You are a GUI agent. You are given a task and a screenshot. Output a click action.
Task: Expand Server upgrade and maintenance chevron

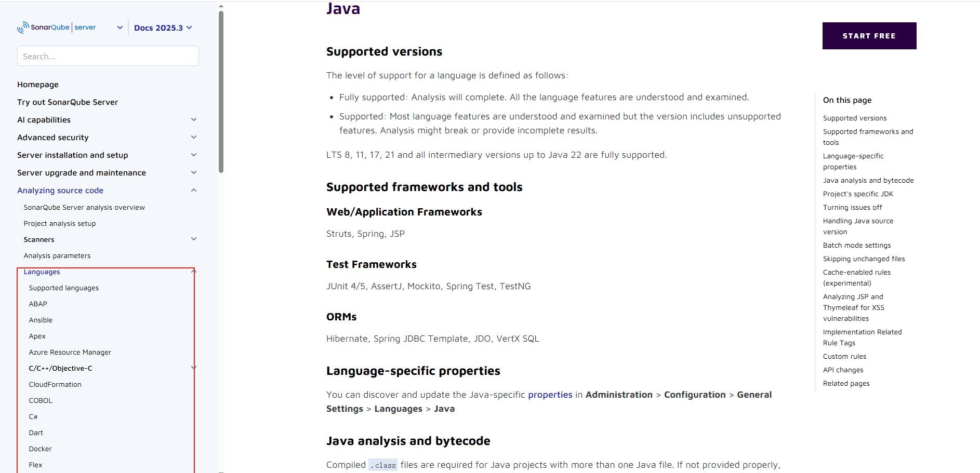point(194,173)
